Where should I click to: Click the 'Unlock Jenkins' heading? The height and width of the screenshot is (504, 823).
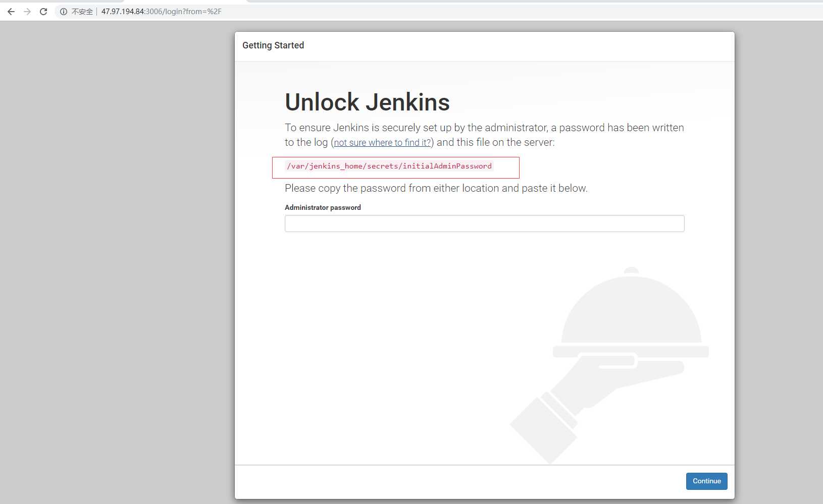[367, 102]
